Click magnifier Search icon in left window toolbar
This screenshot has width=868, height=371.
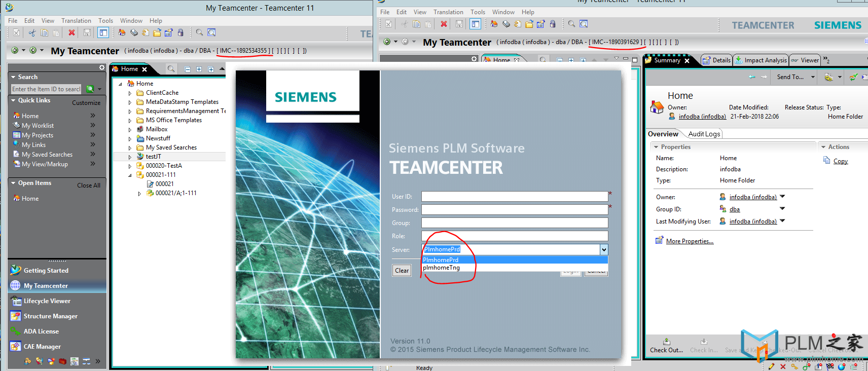199,33
